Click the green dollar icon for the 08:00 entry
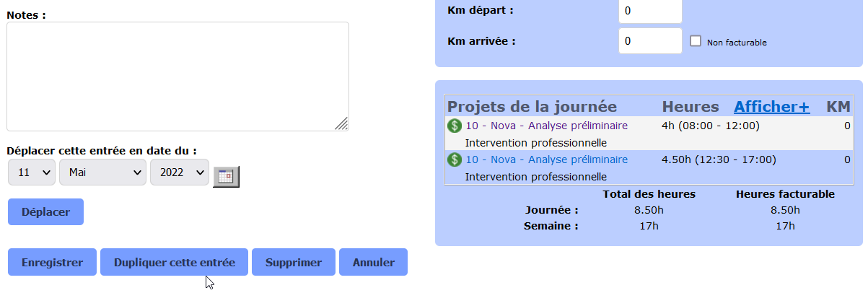This screenshot has width=868, height=293. 455,126
